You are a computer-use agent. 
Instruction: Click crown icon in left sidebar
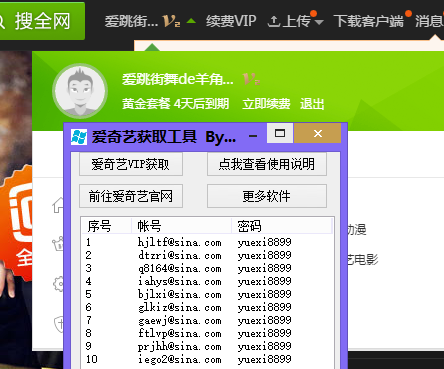point(58,244)
